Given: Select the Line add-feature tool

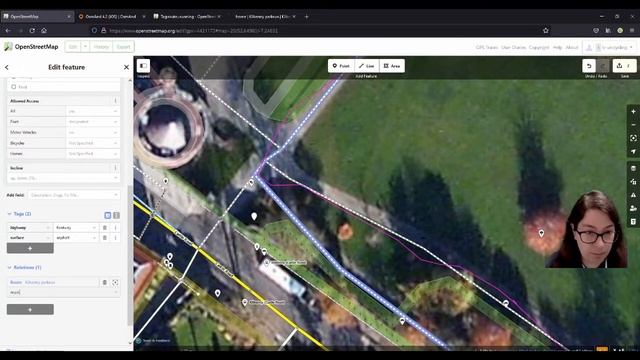Looking at the screenshot, I should [x=367, y=66].
